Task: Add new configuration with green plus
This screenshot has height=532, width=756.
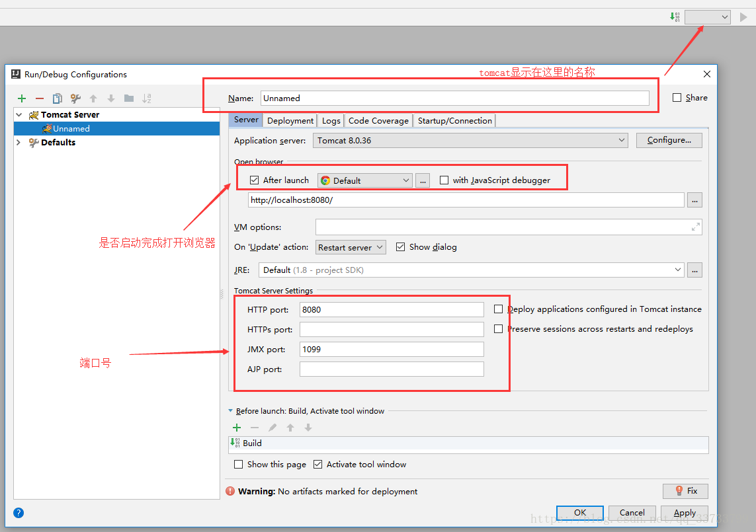Action: click(x=22, y=98)
